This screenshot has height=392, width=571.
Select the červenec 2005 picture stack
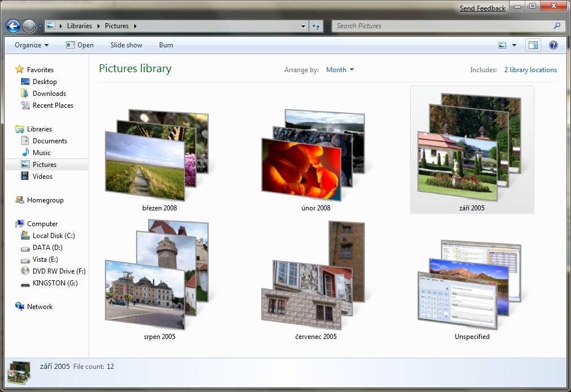(316, 280)
